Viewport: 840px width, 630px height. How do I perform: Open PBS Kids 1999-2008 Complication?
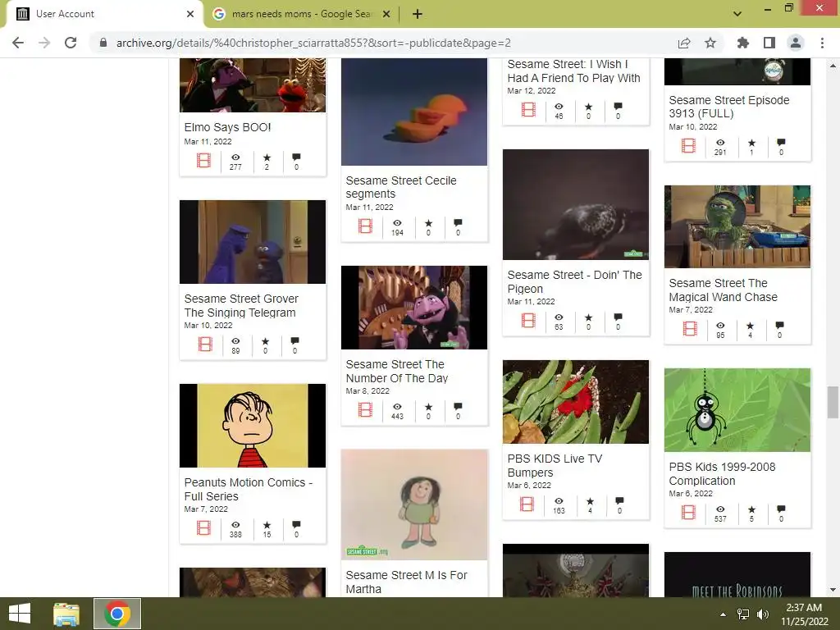pyautogui.click(x=722, y=473)
